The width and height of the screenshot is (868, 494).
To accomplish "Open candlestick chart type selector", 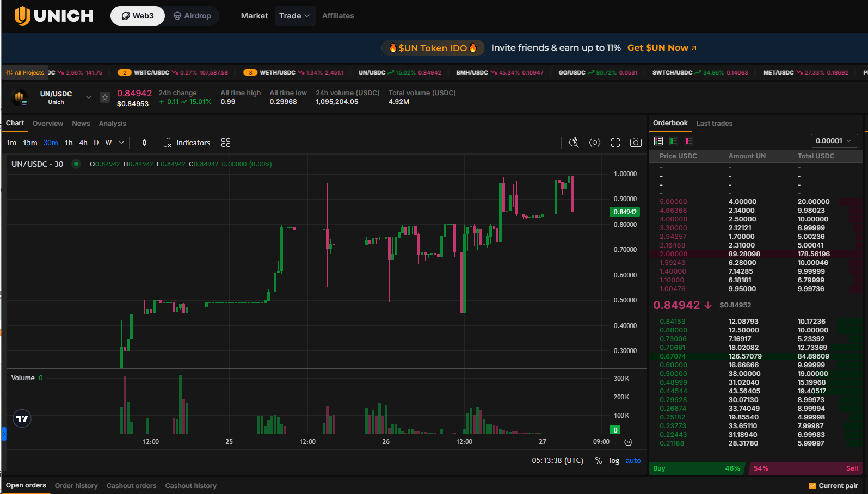I will (x=142, y=143).
